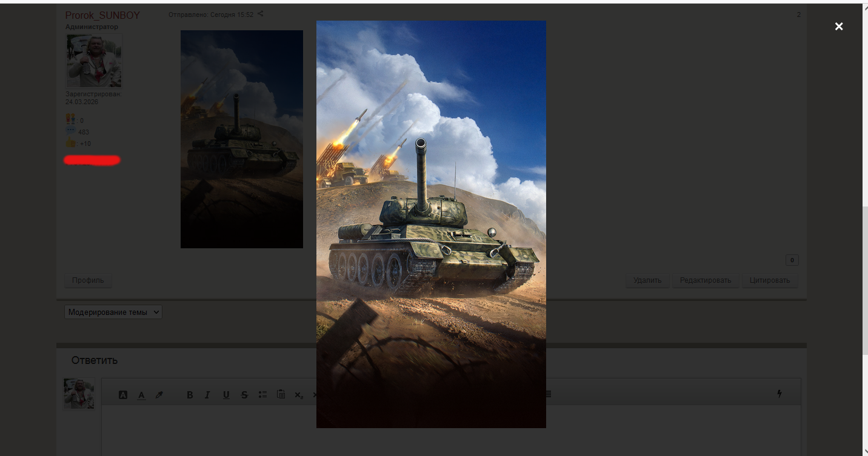Focus the reply text editor area

click(451, 430)
